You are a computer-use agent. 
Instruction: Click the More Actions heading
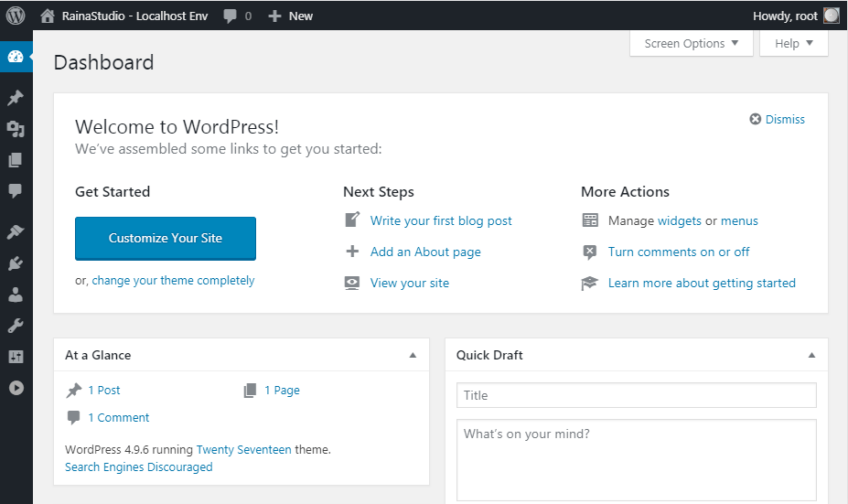(625, 191)
